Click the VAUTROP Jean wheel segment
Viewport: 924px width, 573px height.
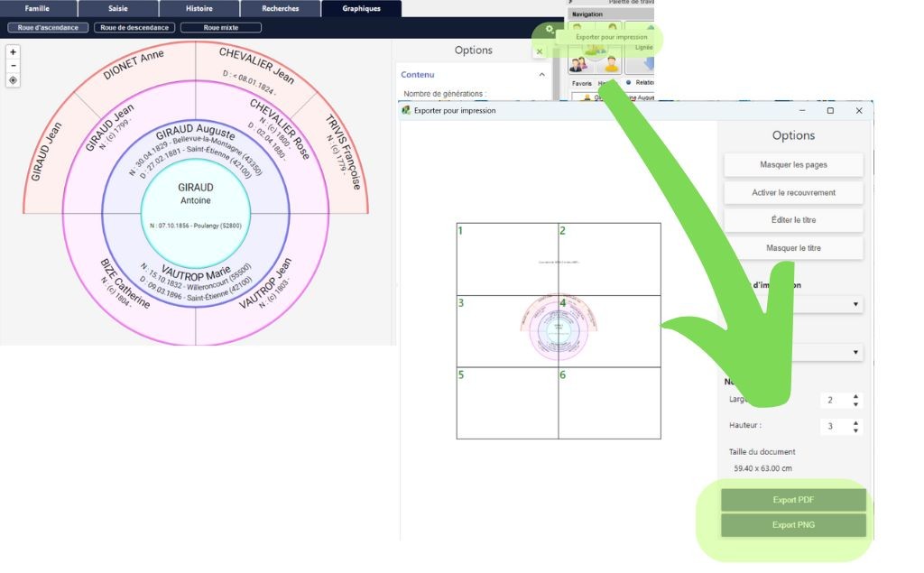[x=265, y=283]
